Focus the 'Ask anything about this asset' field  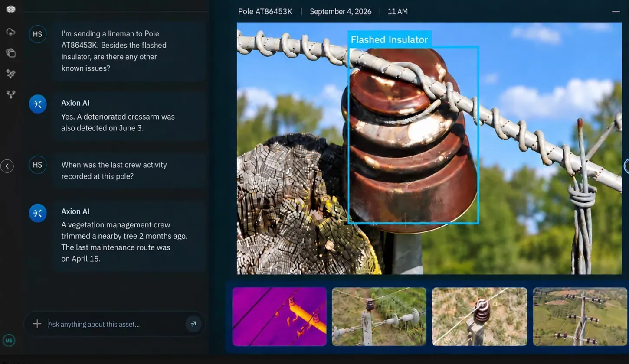(x=115, y=324)
